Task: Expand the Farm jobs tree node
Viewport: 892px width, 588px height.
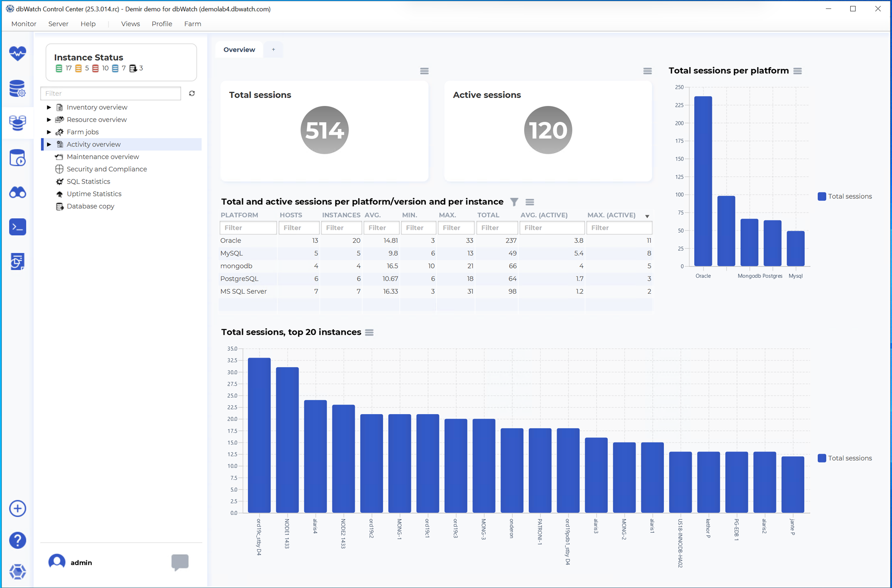Action: pyautogui.click(x=49, y=132)
